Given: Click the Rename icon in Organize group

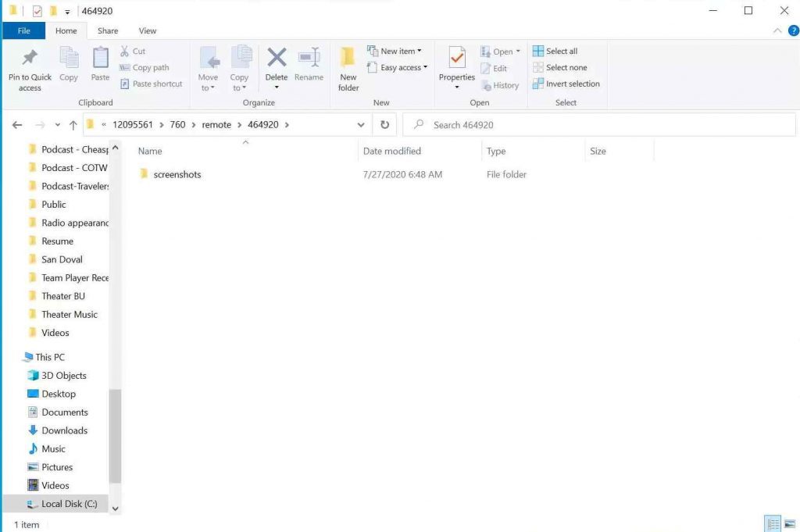Looking at the screenshot, I should [309, 59].
